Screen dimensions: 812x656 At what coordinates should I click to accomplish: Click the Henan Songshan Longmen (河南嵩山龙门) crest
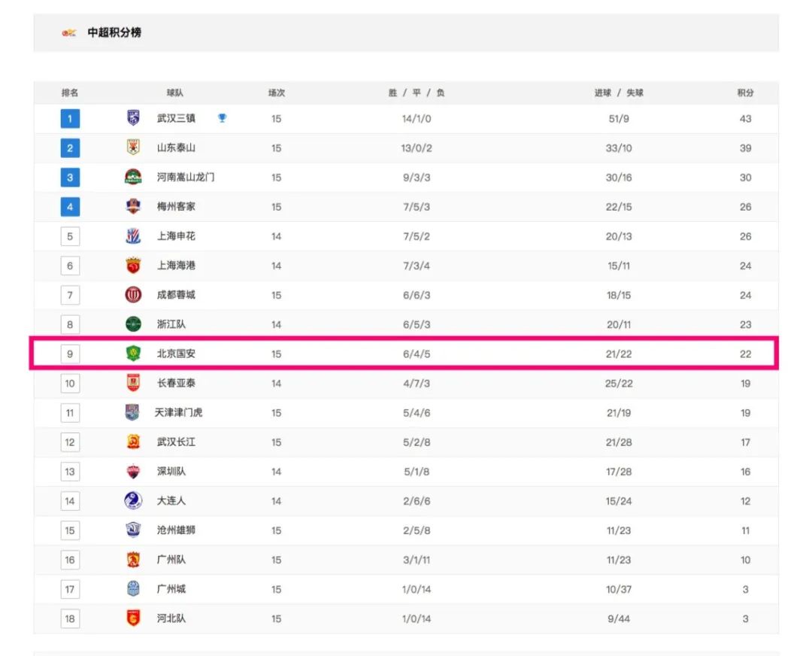click(133, 177)
